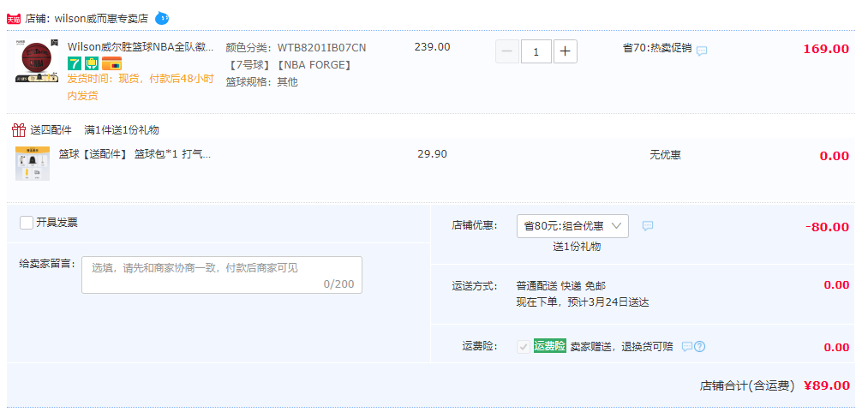Image resolution: width=868 pixels, height=418 pixels.
Task: Click the red gift box icon
Action: [x=19, y=130]
